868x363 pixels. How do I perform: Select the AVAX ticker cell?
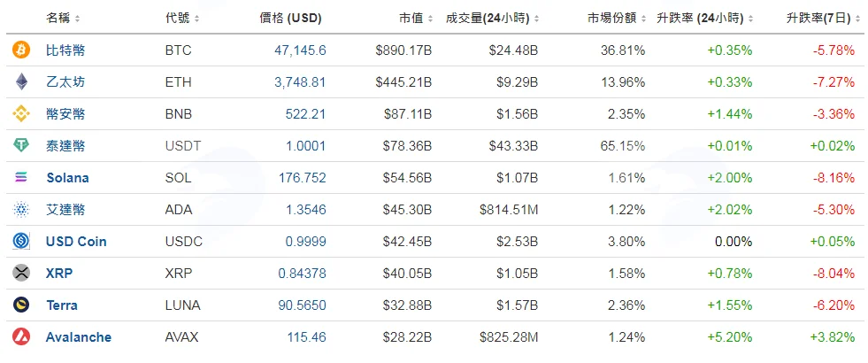(x=181, y=337)
